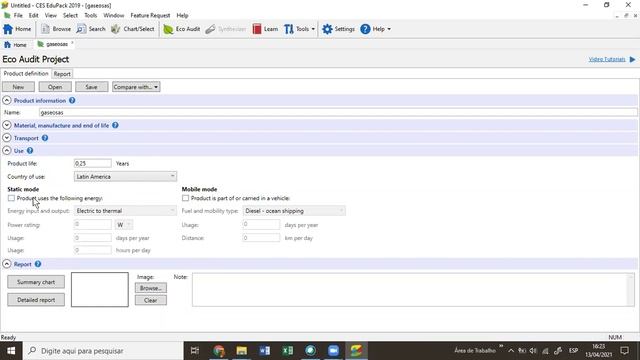
Task: Open the notification center icon
Action: coord(624,351)
